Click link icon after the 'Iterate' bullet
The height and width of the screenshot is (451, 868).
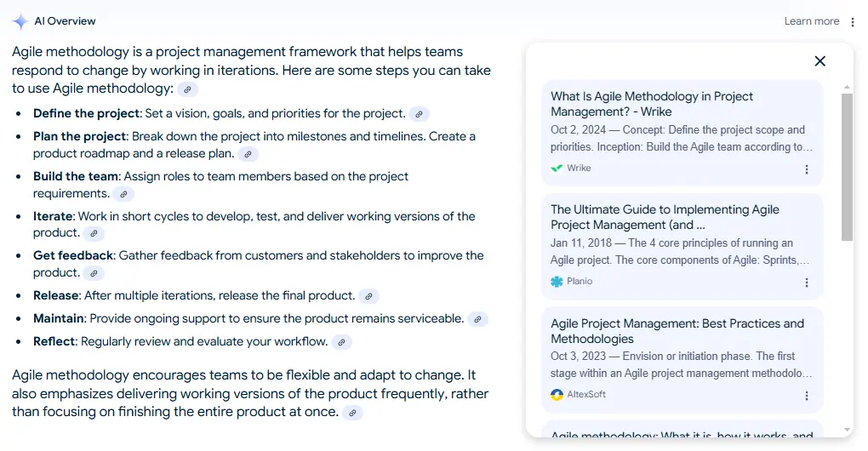(x=94, y=233)
